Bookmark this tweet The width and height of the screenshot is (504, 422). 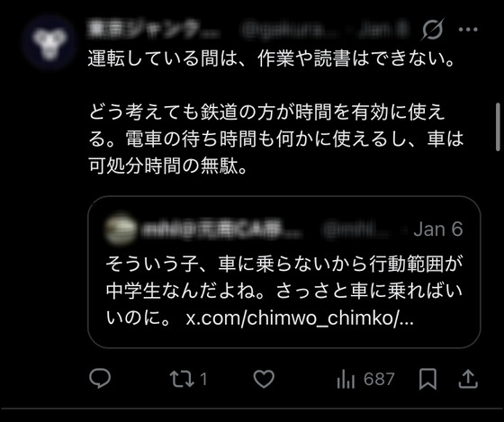(x=427, y=379)
